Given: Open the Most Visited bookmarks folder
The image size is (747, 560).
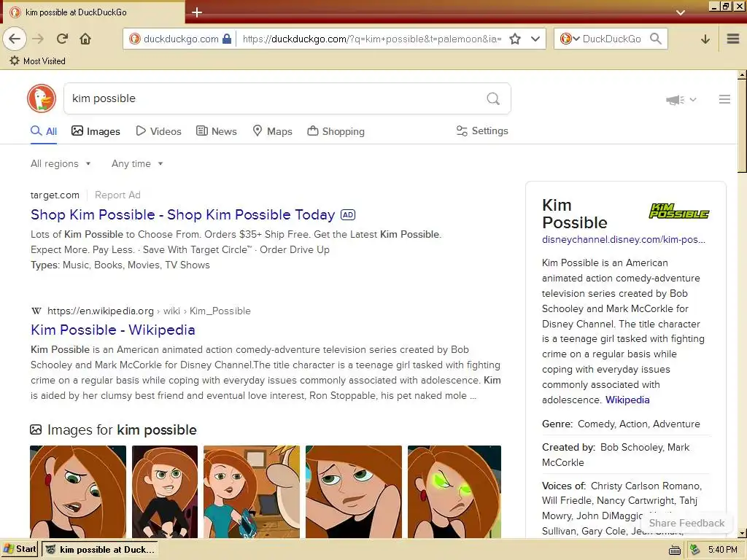Looking at the screenshot, I should point(37,61).
